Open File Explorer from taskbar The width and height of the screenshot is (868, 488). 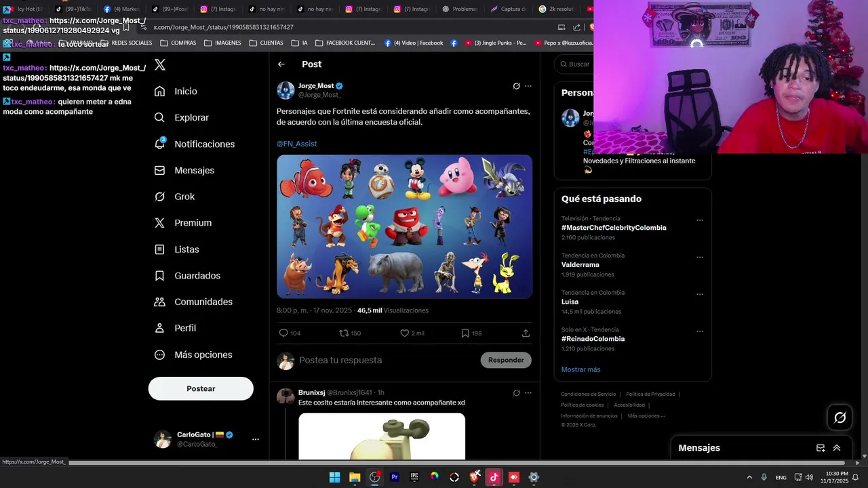[355, 477]
